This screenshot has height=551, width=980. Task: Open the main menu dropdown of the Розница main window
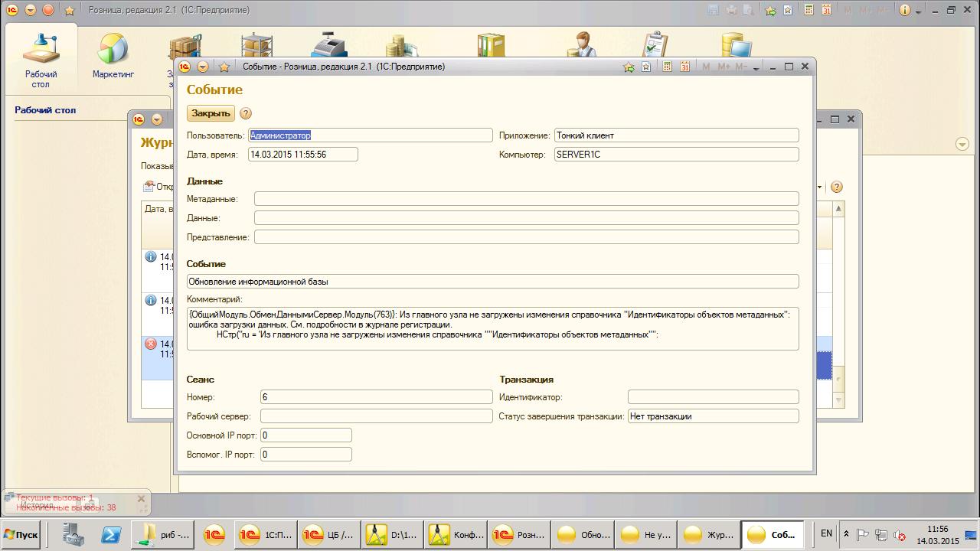coord(31,10)
